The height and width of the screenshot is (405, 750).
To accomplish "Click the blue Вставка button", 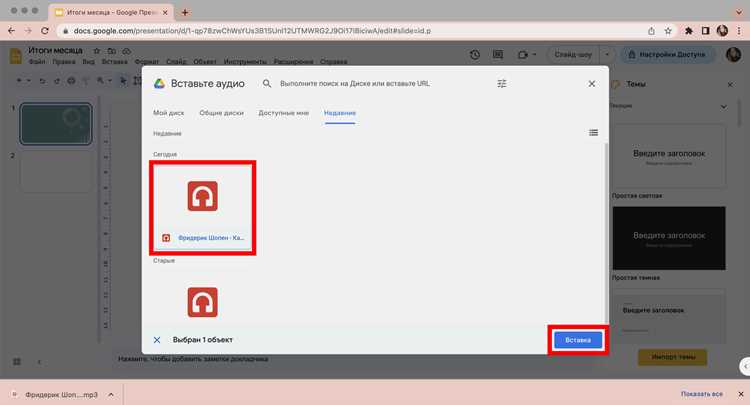I will coord(578,340).
